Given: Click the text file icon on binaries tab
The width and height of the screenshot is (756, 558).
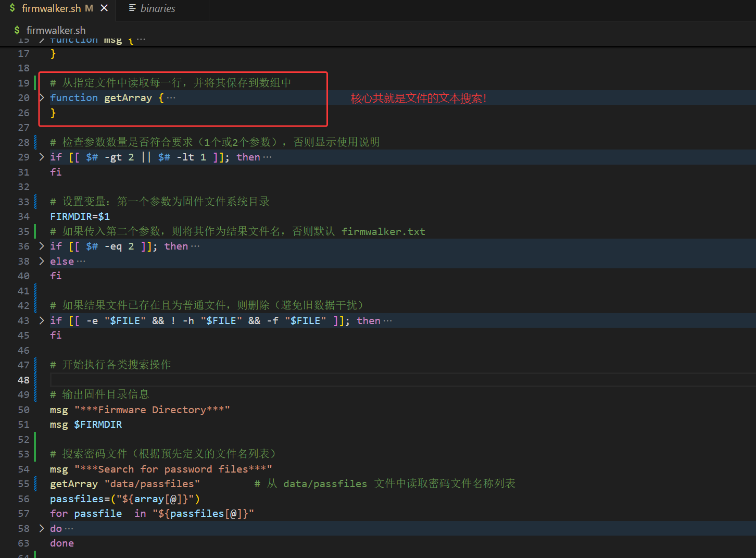Looking at the screenshot, I should [132, 8].
